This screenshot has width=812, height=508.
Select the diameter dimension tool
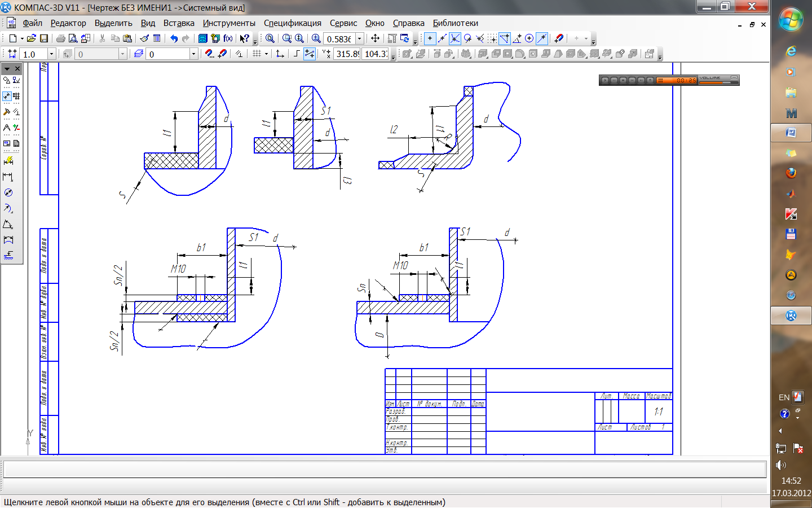8,192
